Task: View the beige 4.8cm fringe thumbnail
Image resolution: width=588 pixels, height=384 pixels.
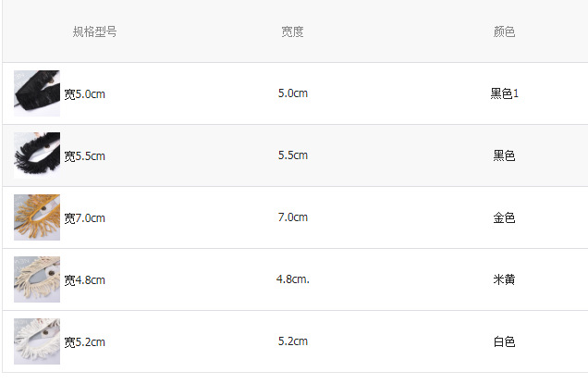Action: click(x=37, y=279)
